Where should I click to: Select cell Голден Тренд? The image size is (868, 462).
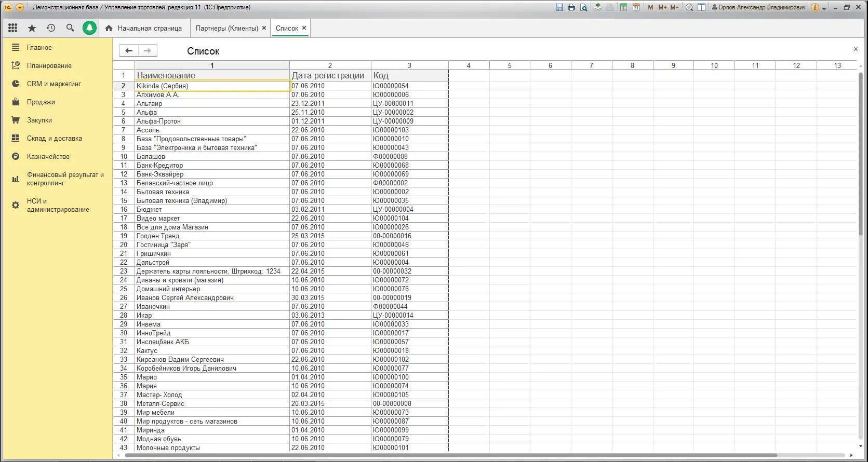(212, 236)
